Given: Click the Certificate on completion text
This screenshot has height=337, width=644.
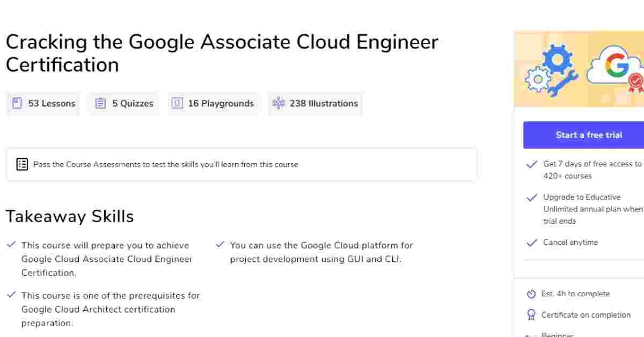Looking at the screenshot, I should [586, 315].
